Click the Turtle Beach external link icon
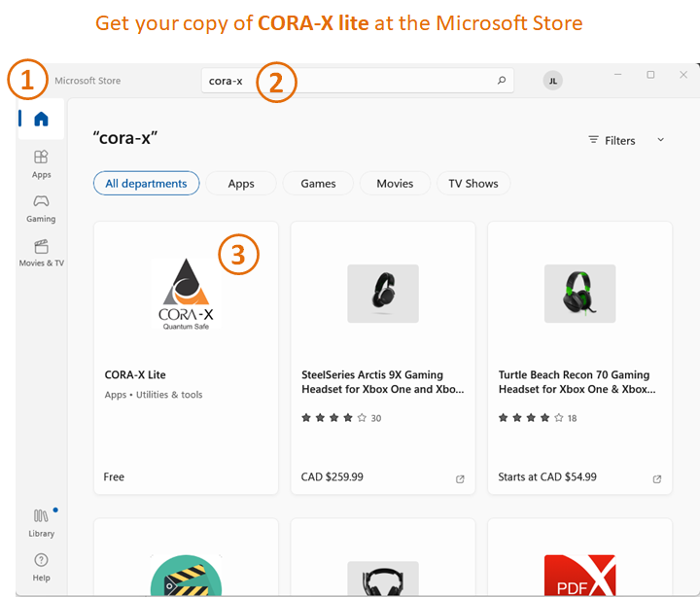 (656, 479)
